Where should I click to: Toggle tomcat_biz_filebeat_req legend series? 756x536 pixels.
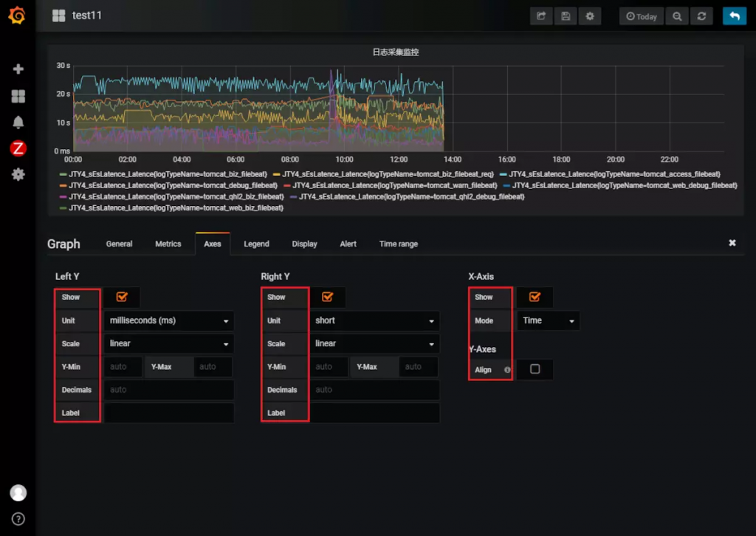pyautogui.click(x=388, y=174)
